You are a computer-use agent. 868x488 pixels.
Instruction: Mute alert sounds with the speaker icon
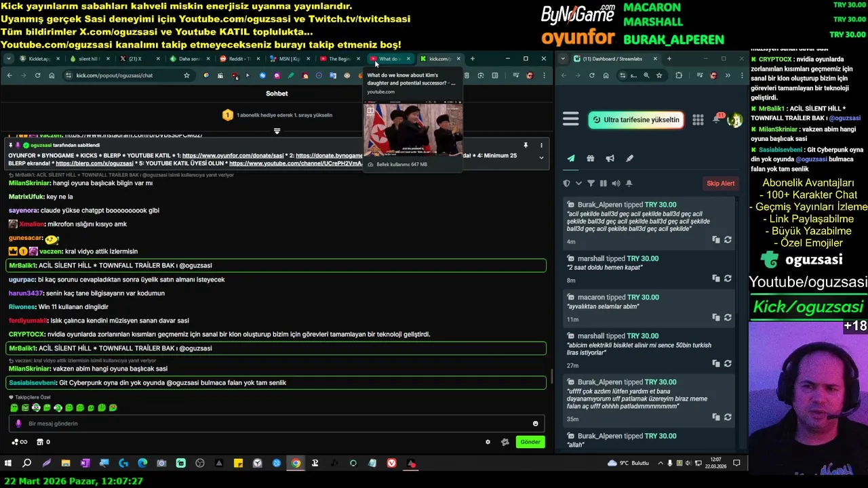point(616,183)
